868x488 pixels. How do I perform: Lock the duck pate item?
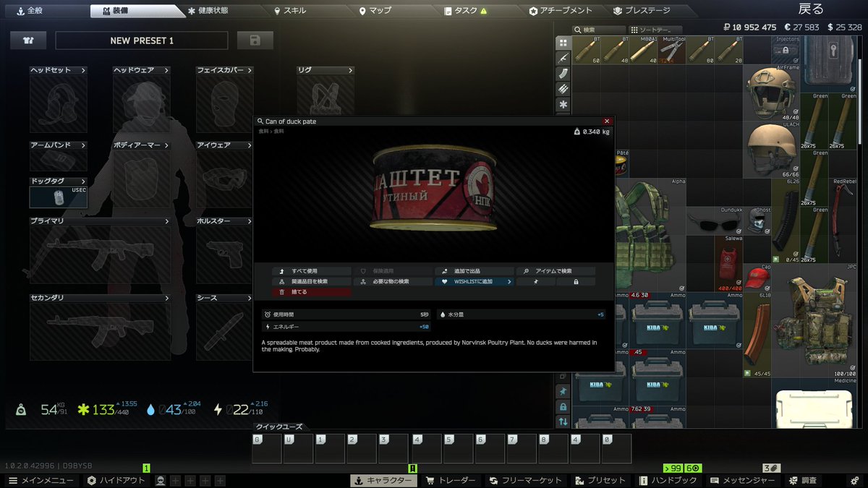(x=576, y=281)
